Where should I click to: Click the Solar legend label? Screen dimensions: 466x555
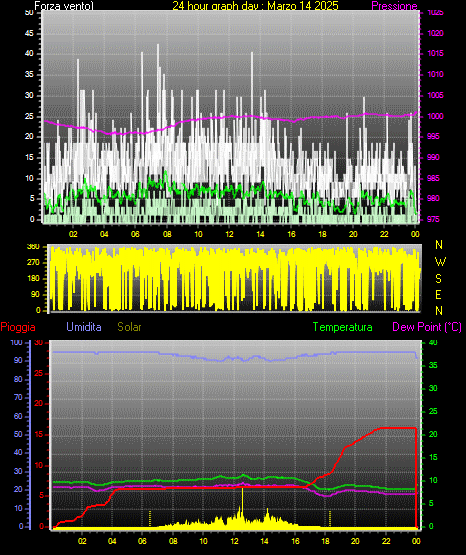tap(129, 327)
